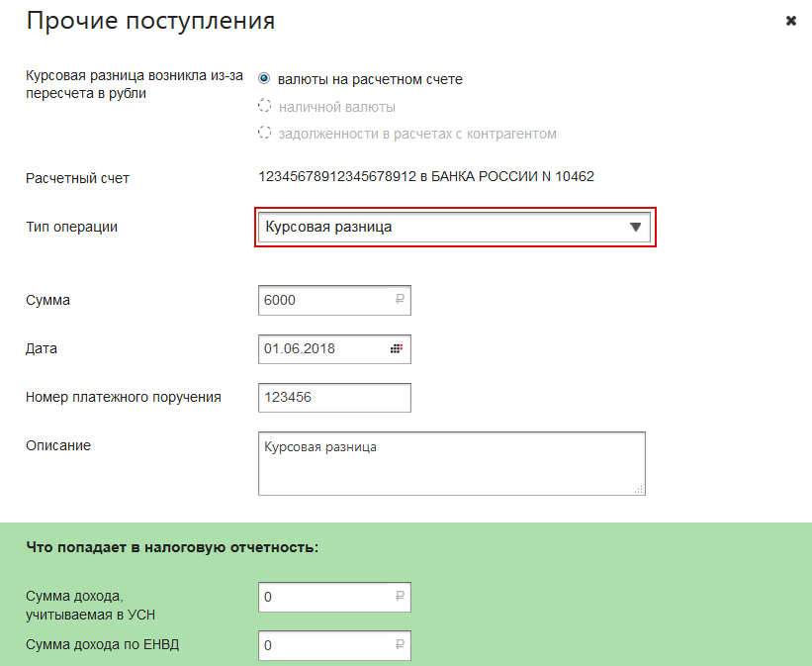812x666 pixels.
Task: Click the ruble icon in Сумма field
Action: [400, 300]
